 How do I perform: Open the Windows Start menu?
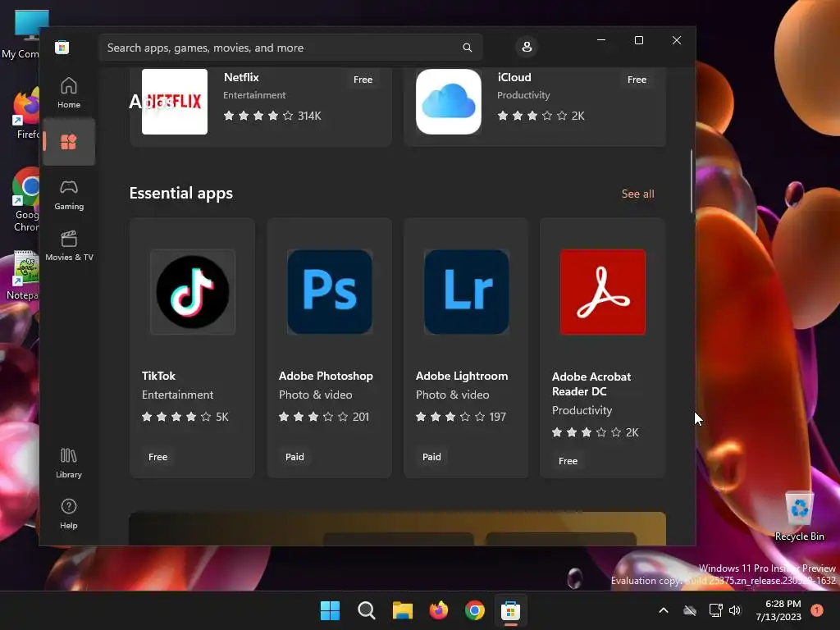pos(330,610)
